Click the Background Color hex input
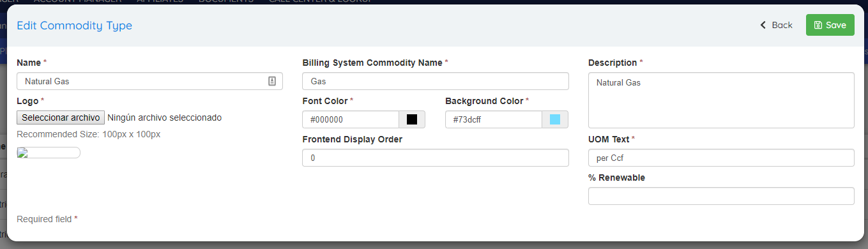 click(494, 119)
